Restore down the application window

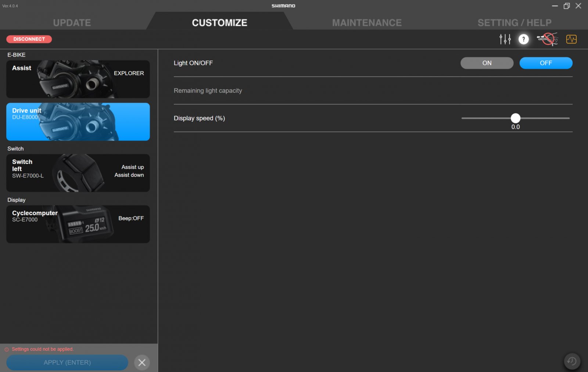coord(567,6)
